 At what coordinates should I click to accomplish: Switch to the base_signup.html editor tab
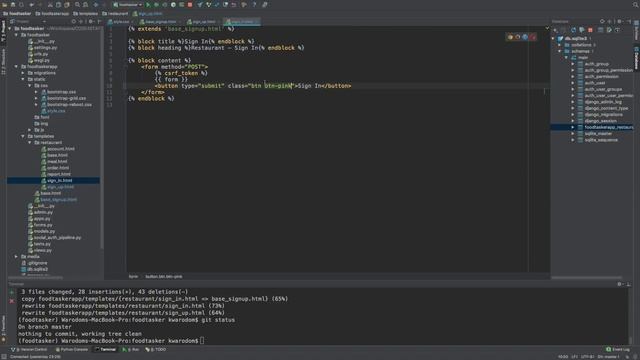(159, 22)
